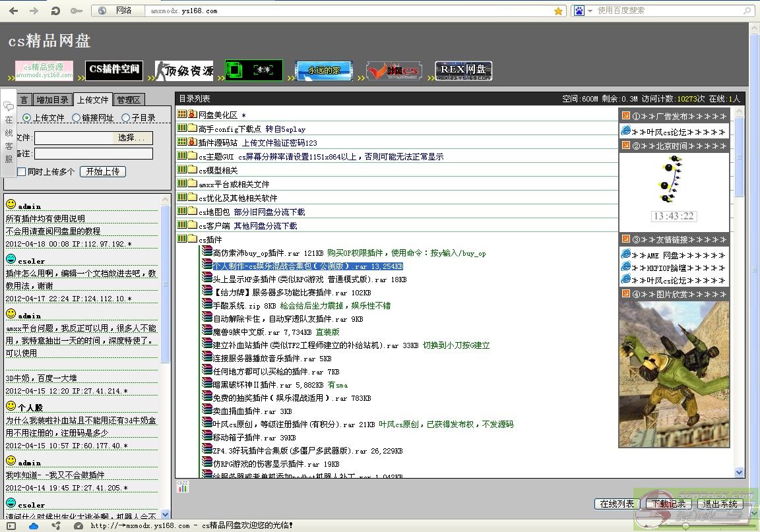This screenshot has height=532, width=760.
Task: Click the 备注 remarks input field
Action: pyautogui.click(x=94, y=154)
